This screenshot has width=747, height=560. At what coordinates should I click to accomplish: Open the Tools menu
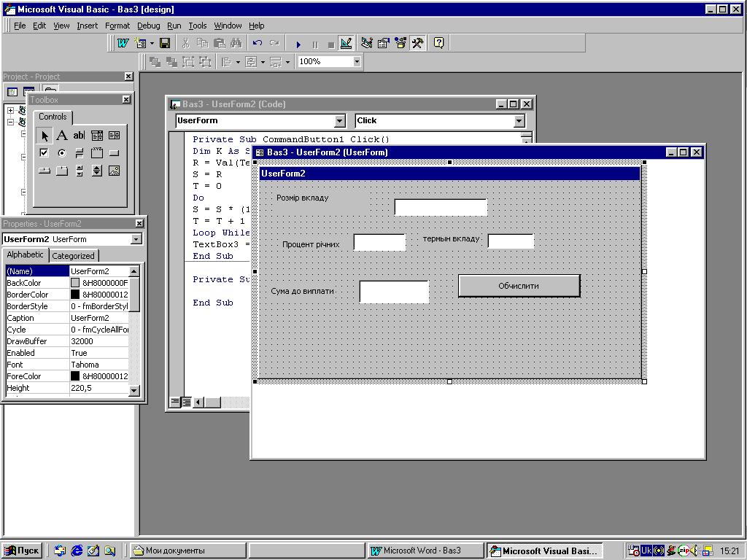tap(197, 26)
